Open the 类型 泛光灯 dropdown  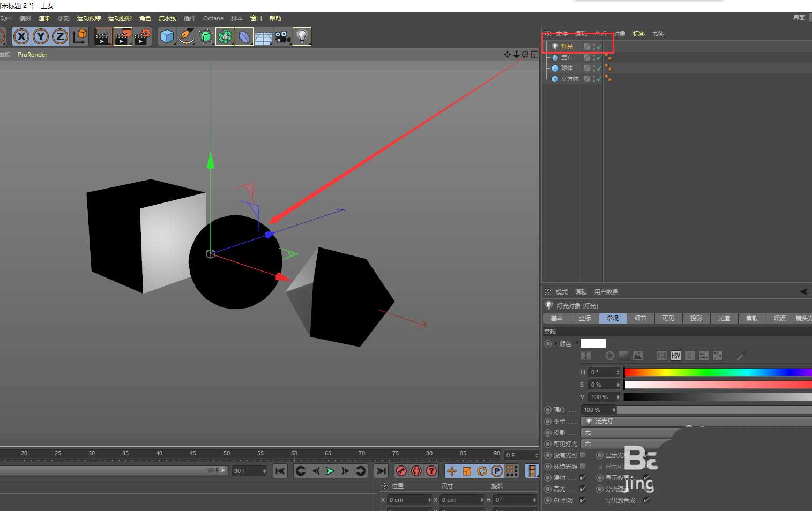(x=696, y=422)
